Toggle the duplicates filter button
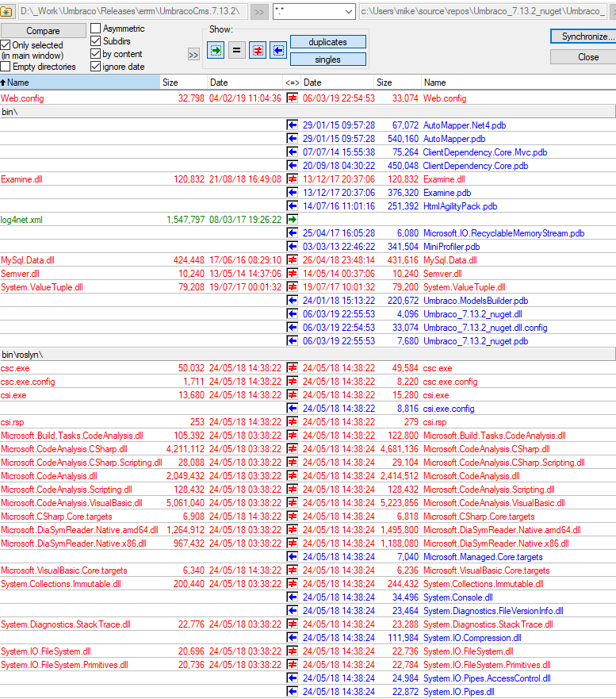This screenshot has height=699, width=616. (x=328, y=42)
